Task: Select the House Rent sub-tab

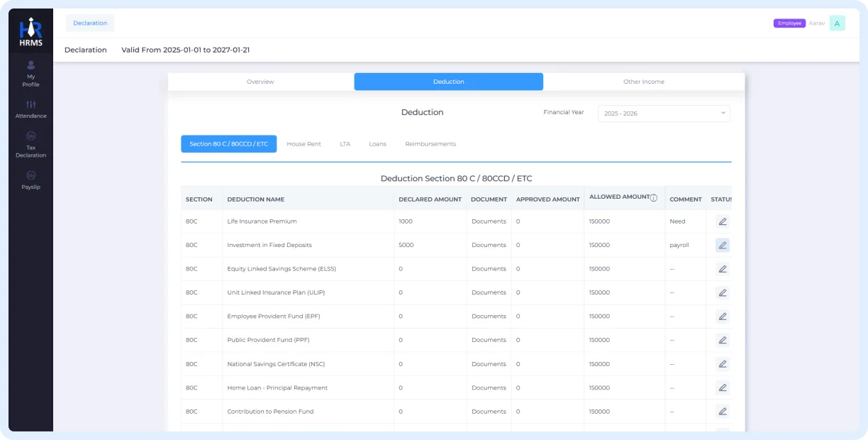Action: pos(304,144)
